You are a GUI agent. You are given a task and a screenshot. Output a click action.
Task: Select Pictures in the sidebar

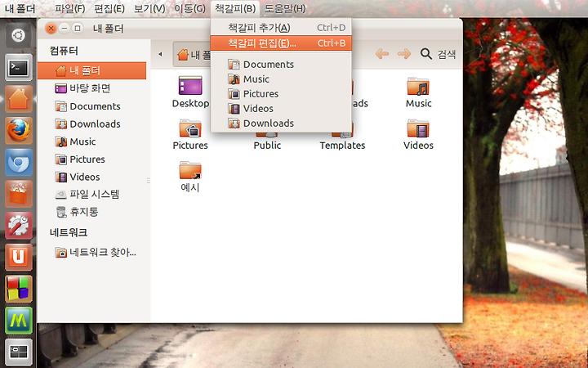(x=91, y=159)
